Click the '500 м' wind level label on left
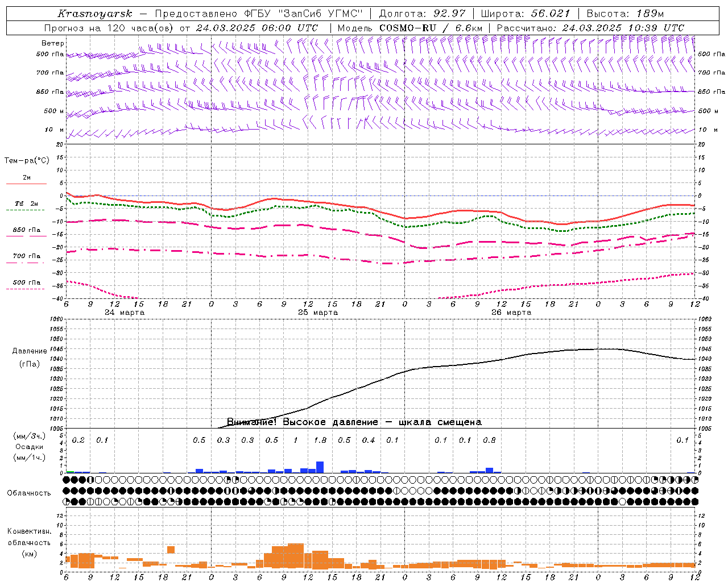The image size is (728, 582). (55, 111)
